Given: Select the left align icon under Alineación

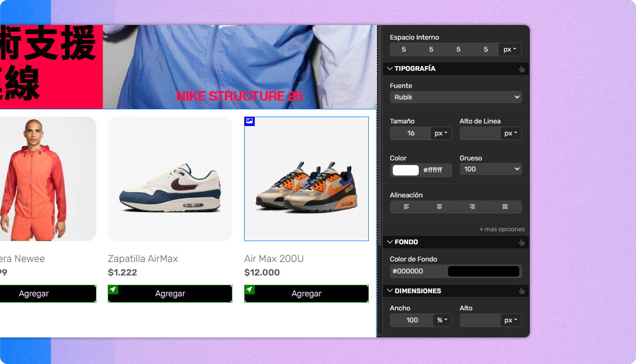Looking at the screenshot, I should click(406, 207).
